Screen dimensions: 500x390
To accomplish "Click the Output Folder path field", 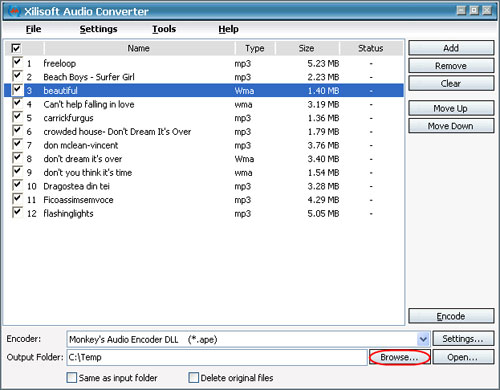I will pyautogui.click(x=217, y=357).
